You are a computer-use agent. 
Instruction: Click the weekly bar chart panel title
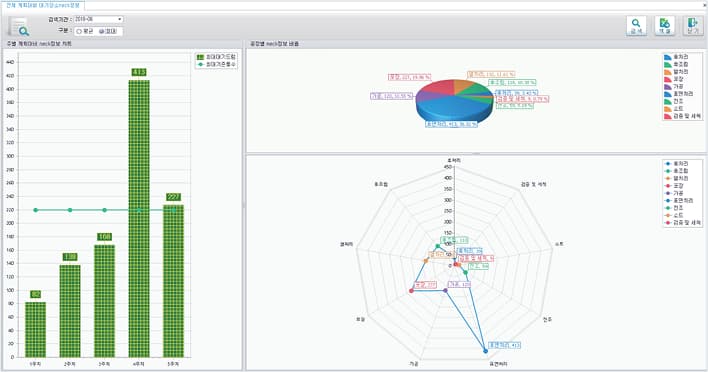38,44
